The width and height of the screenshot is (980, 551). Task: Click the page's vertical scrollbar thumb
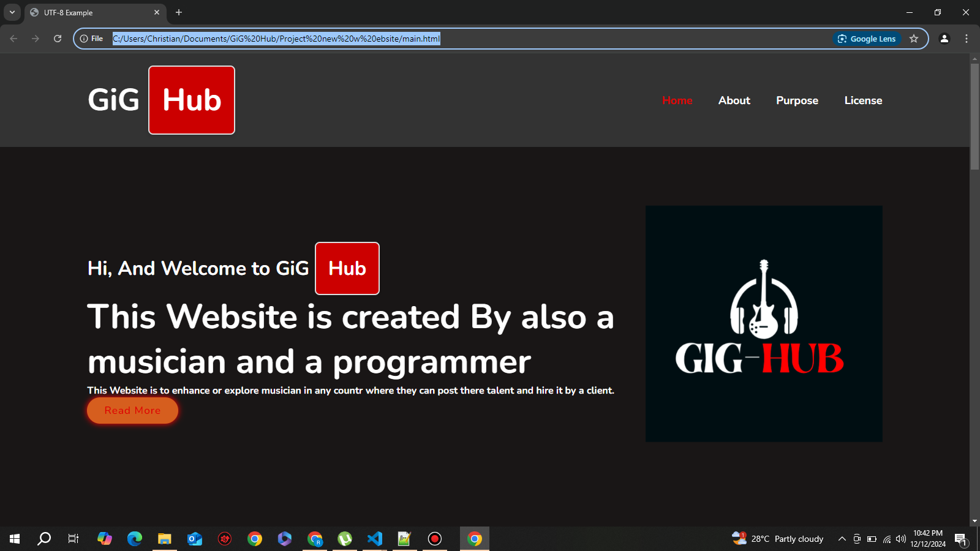(974, 116)
